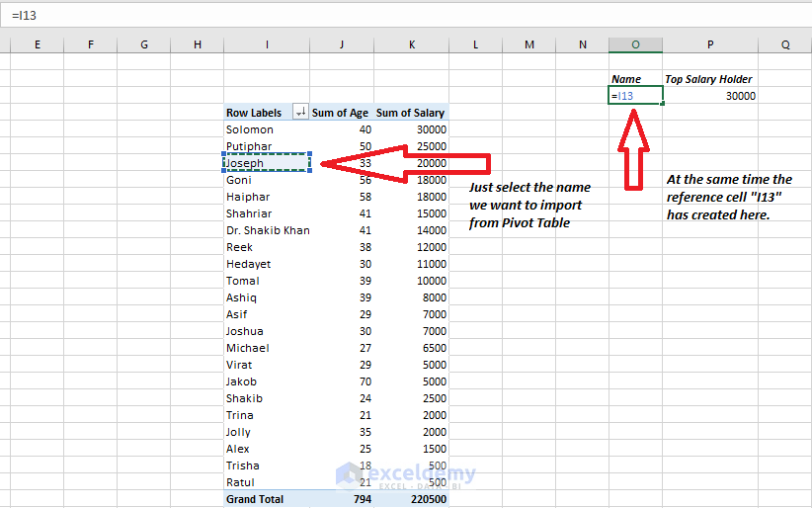The image size is (812, 508).
Task: Select Shakib's salary cell 2500
Action: (412, 398)
